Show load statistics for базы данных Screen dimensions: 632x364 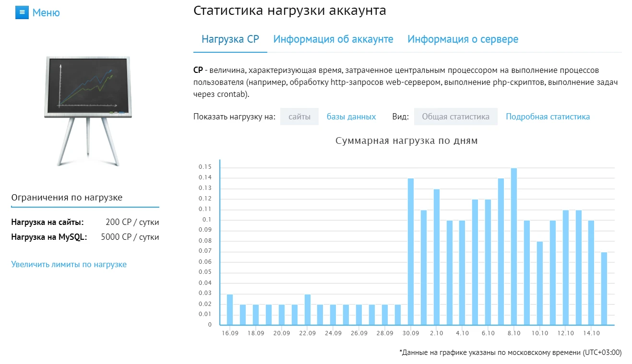pos(351,116)
